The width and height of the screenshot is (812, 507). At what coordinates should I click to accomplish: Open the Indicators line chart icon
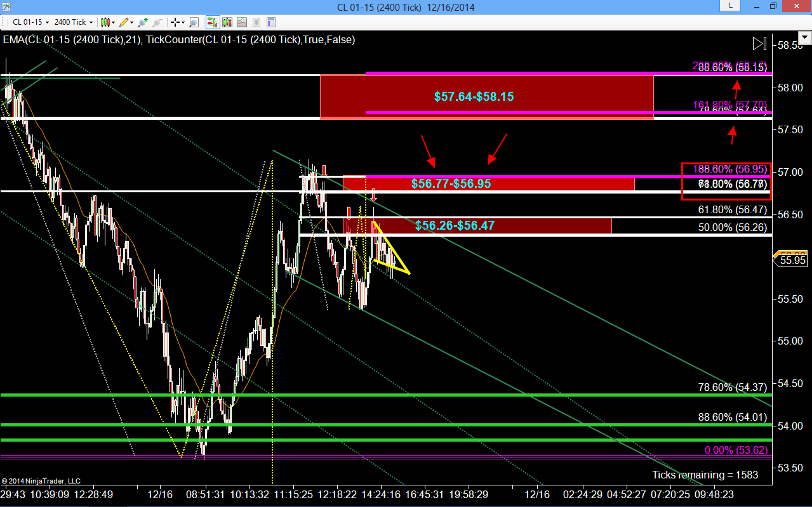[x=242, y=22]
